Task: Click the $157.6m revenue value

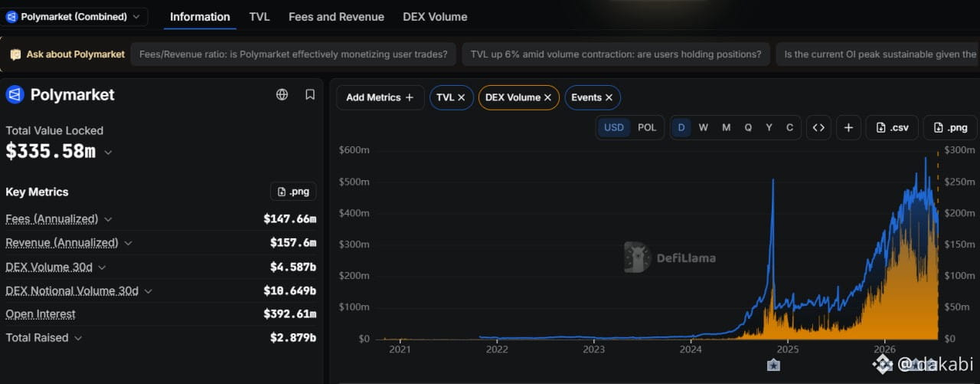Action: coord(292,243)
